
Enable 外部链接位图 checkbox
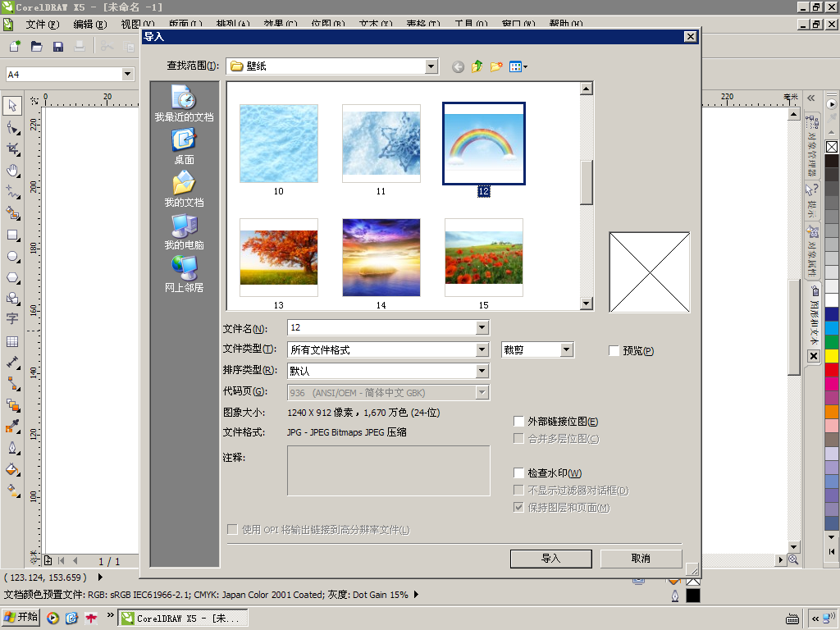(x=518, y=422)
